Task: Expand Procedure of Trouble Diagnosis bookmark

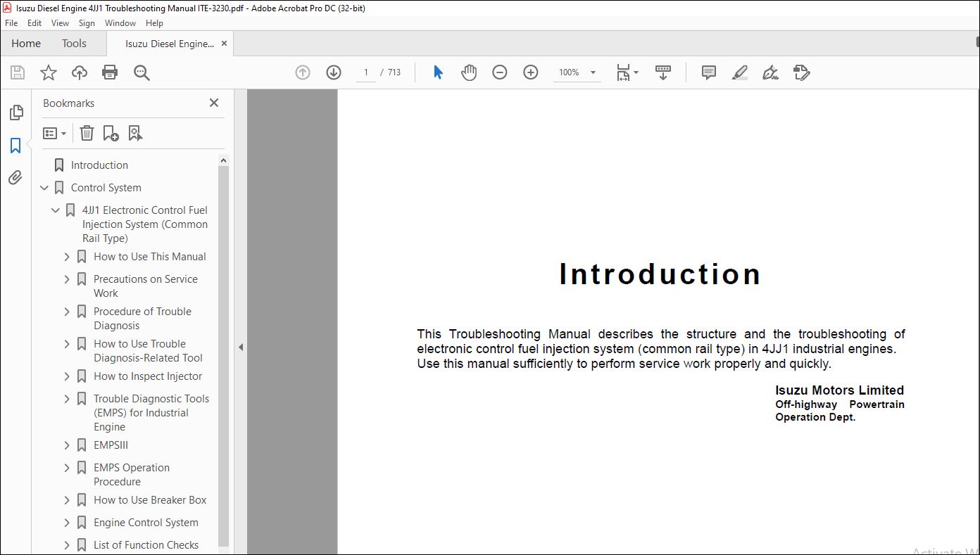Action: click(67, 312)
